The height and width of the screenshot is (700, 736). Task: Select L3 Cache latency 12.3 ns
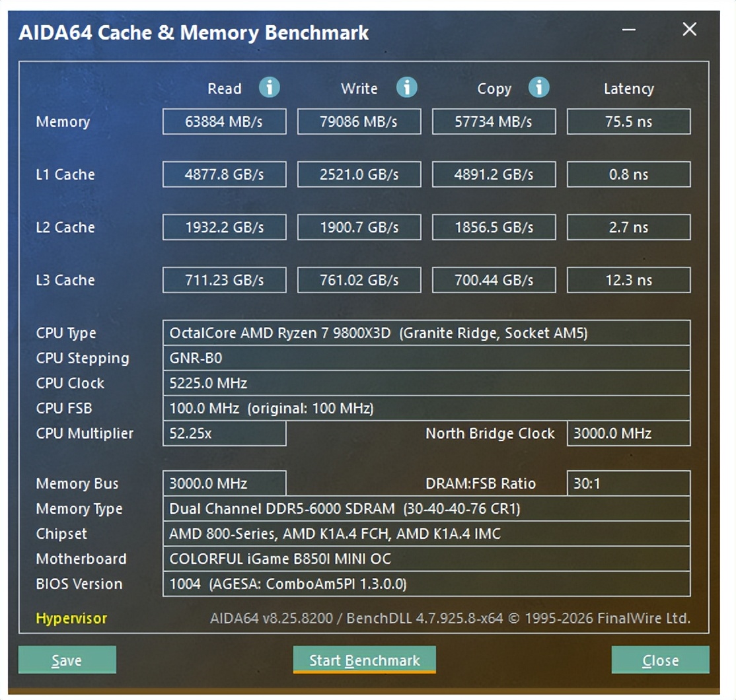tap(628, 280)
